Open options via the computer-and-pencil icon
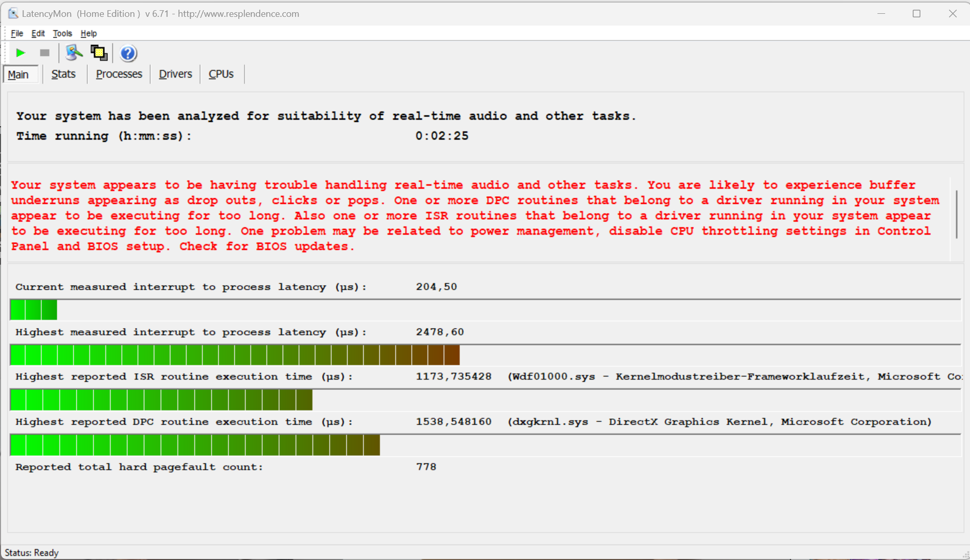The image size is (970, 560). pyautogui.click(x=74, y=53)
